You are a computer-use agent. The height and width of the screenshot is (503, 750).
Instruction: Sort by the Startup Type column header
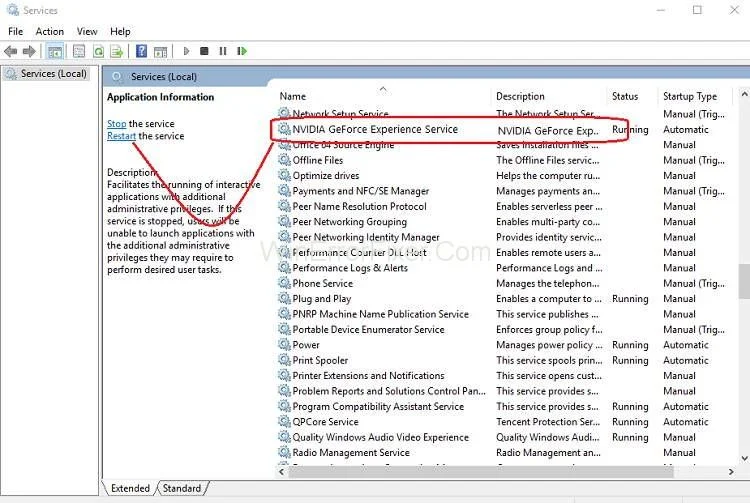[690, 96]
